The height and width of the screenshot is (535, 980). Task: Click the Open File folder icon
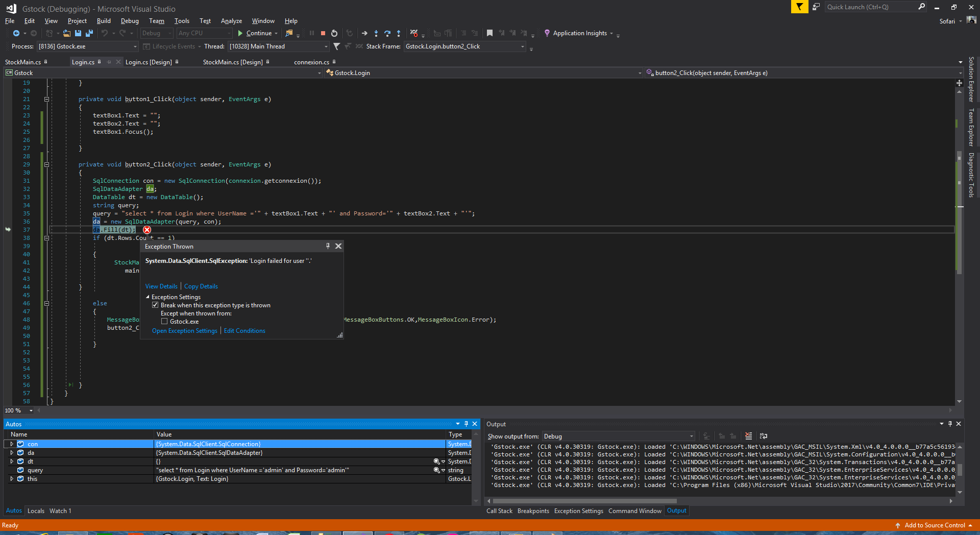[67, 33]
